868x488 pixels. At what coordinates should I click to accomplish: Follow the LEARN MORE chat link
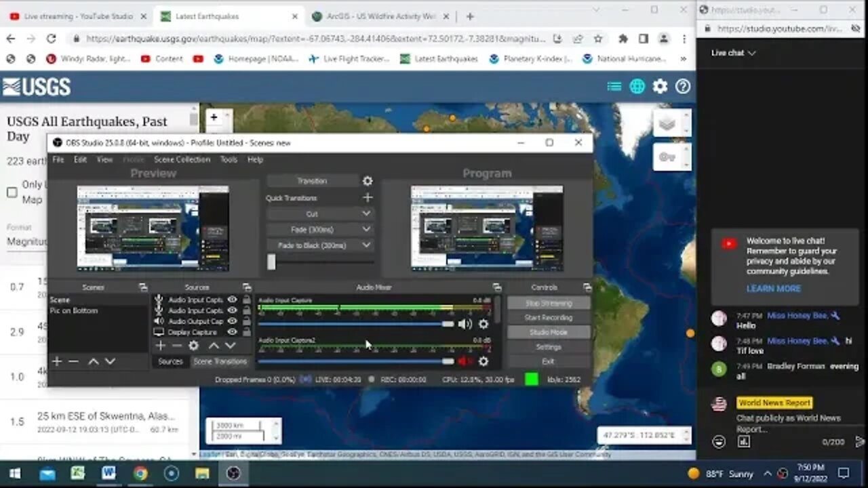(773, 288)
